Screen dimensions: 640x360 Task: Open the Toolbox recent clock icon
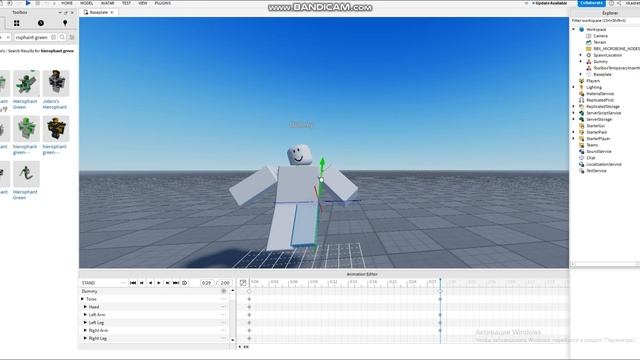tap(41, 23)
